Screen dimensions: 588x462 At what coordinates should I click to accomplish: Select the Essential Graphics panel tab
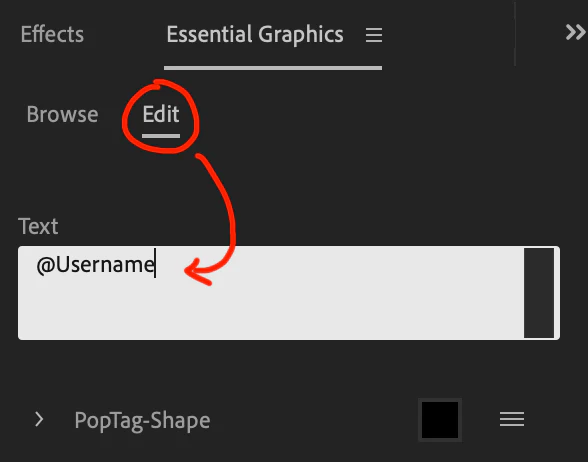pyautogui.click(x=255, y=34)
